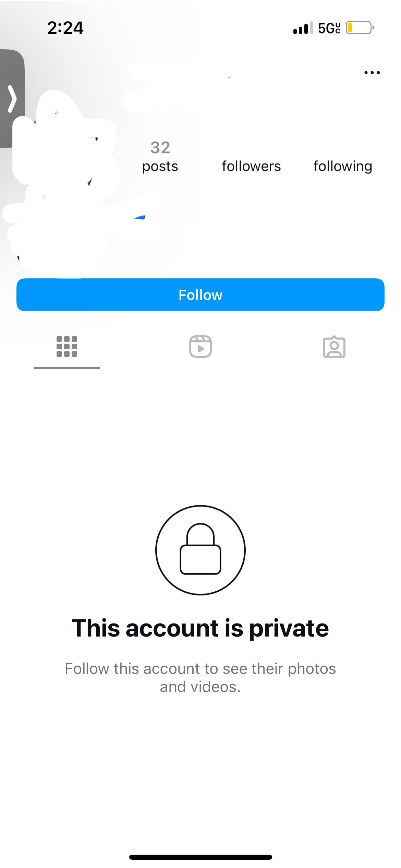Screen dimensions: 401x868
Task: Open the tagged photos tab
Action: point(334,347)
